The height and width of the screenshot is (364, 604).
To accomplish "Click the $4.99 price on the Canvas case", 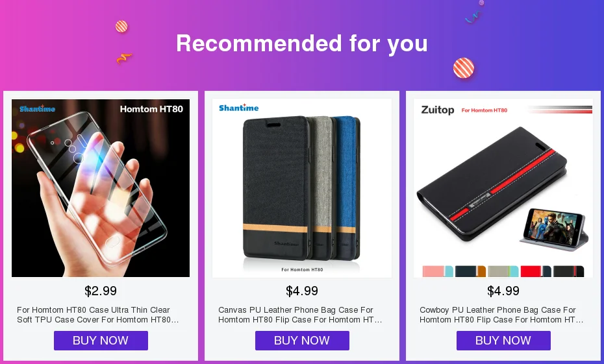I will [302, 291].
